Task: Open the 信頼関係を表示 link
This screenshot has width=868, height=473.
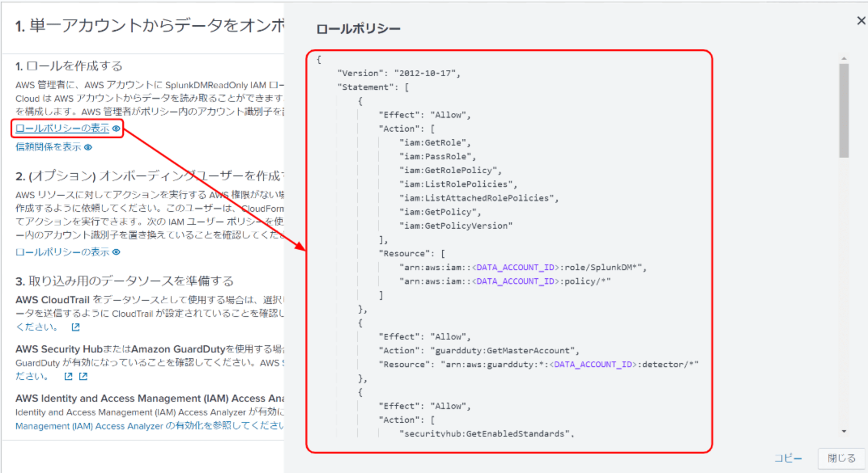Action: tap(48, 147)
